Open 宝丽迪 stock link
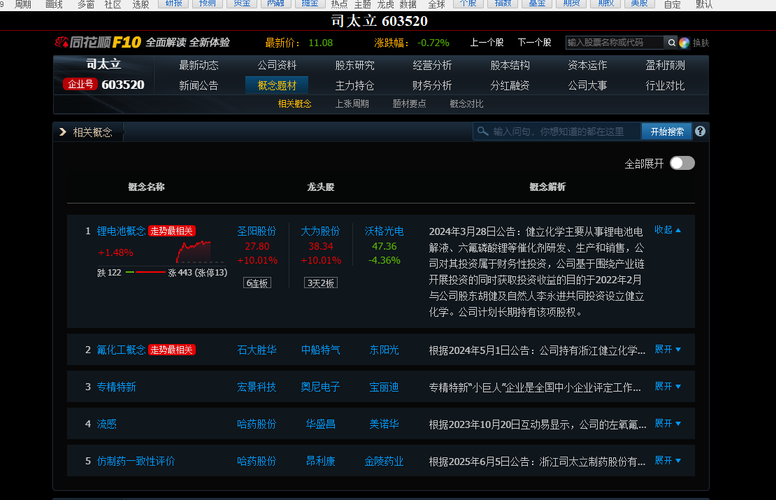776x500 pixels. tap(384, 387)
